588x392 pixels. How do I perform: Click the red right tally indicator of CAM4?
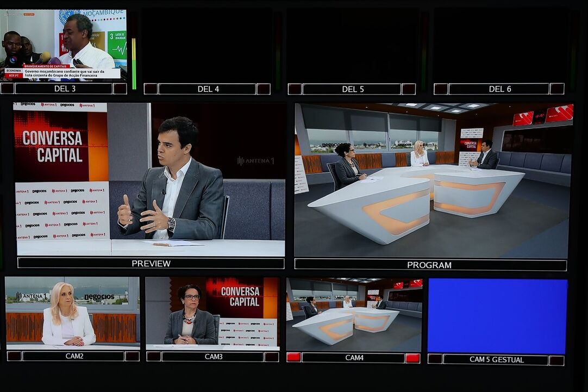click(412, 358)
